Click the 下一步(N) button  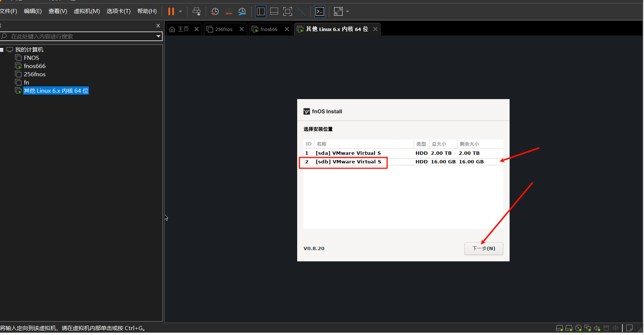point(483,249)
